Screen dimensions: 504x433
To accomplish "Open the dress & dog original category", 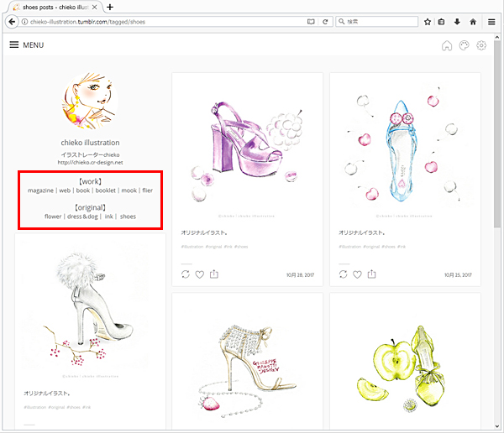I will point(82,216).
